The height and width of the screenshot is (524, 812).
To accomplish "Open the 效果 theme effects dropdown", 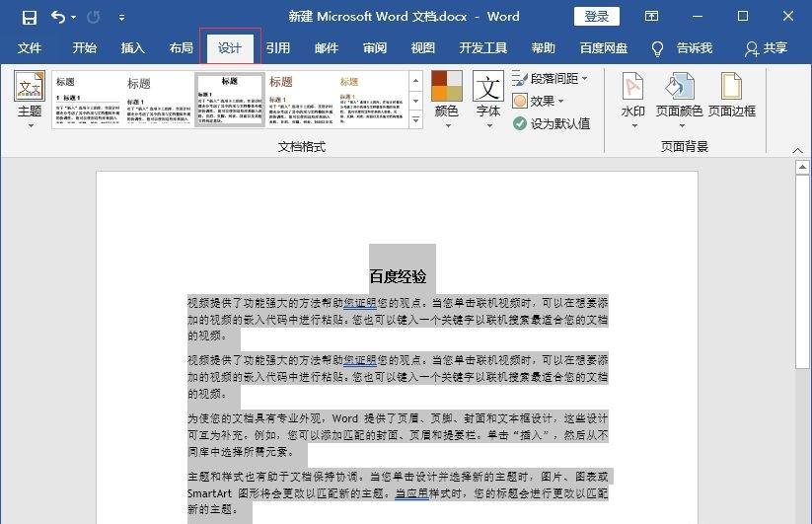I will [538, 101].
